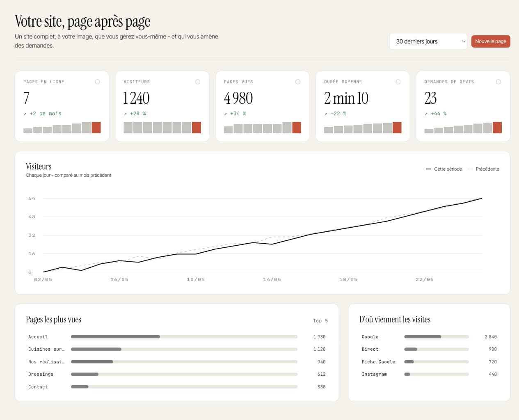519x420 pixels.
Task: Click the circle icon on Pages en ligne card
Action: tap(97, 82)
